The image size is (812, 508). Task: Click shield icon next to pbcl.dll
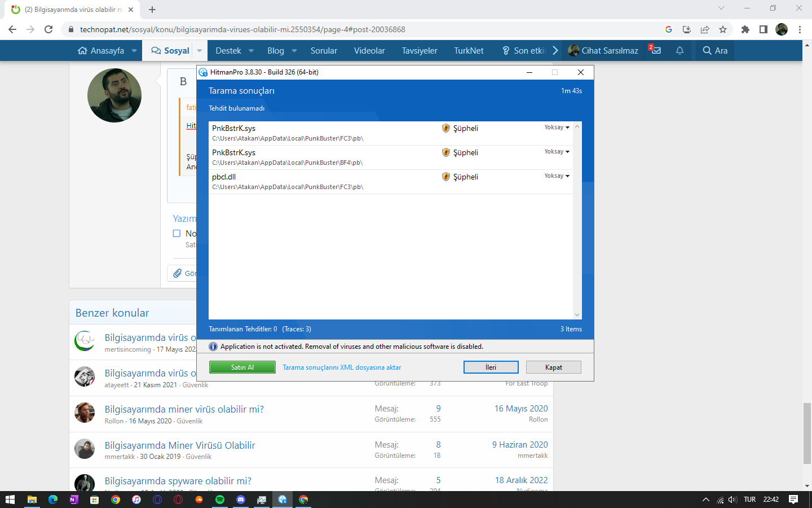(446, 177)
